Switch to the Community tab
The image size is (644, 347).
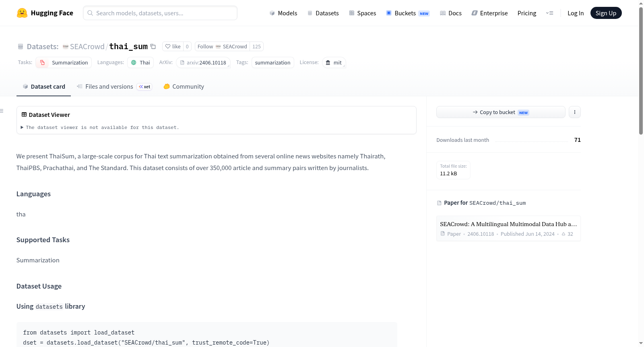pyautogui.click(x=184, y=86)
